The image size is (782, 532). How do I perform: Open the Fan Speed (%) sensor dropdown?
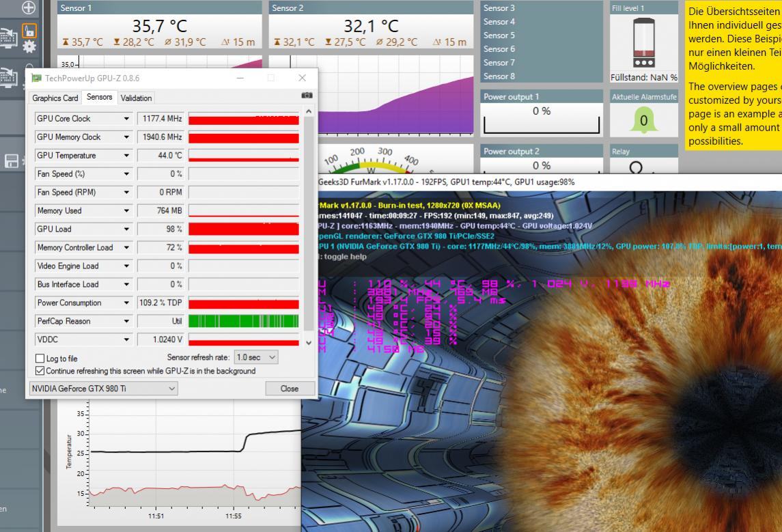[x=126, y=174]
